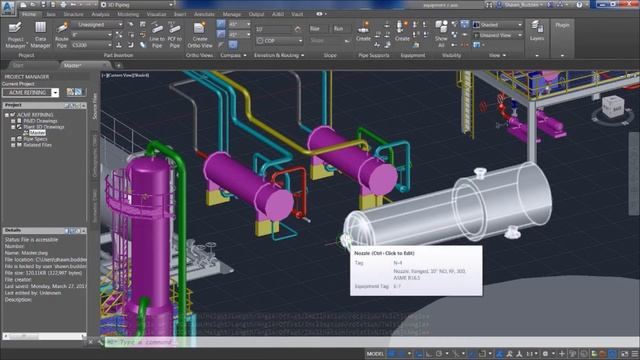Toggle the highlighted visibility button

click(x=465, y=24)
